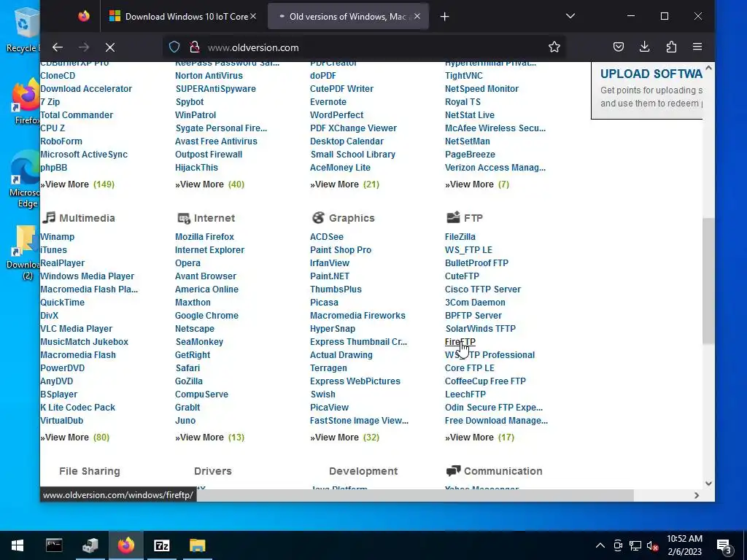Close the Download Windows 10 IoT Core tab

click(x=253, y=17)
